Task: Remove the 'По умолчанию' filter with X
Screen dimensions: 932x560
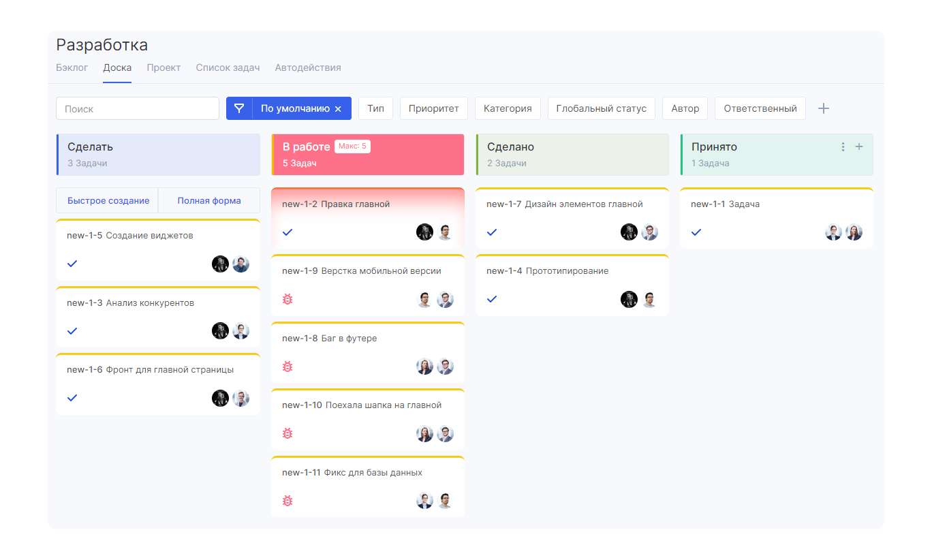Action: [x=338, y=109]
